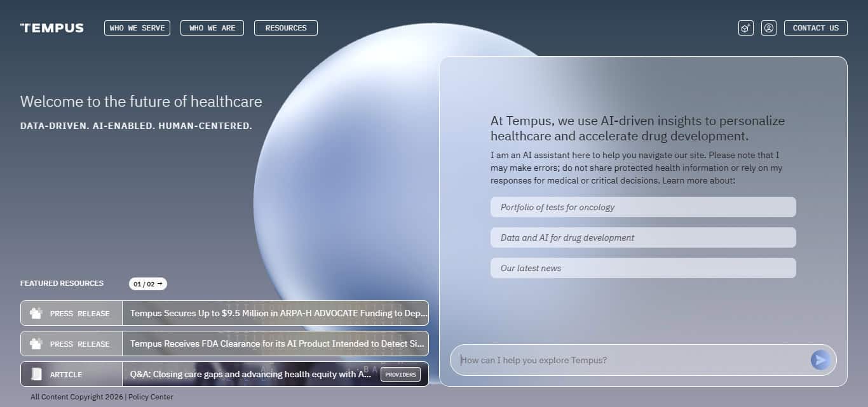Send the chat message with the arrow button
868x407 pixels.
pyautogui.click(x=820, y=360)
